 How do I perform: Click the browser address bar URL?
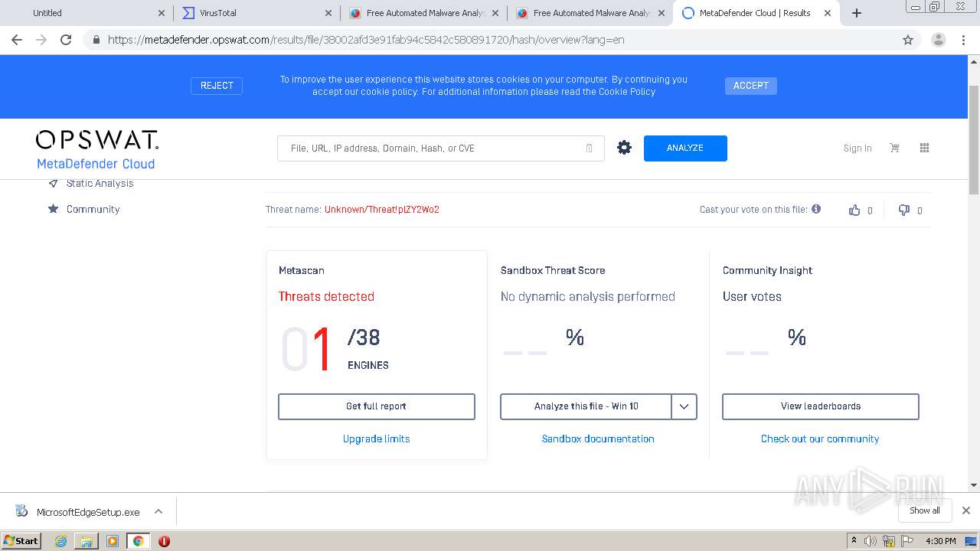pyautogui.click(x=366, y=40)
